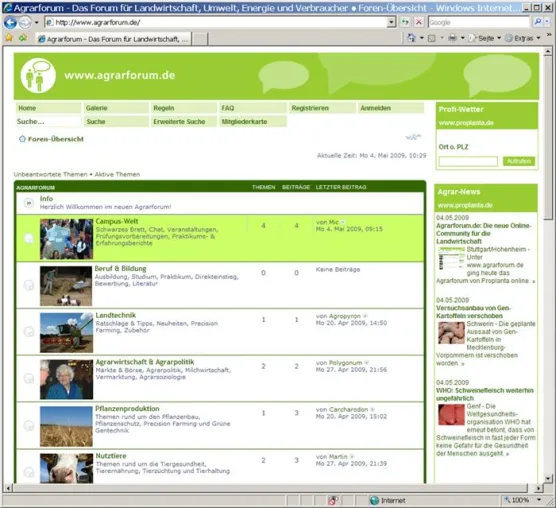Click the Google search magnifier icon
Image resolution: width=556 pixels, height=508 pixels.
(538, 22)
